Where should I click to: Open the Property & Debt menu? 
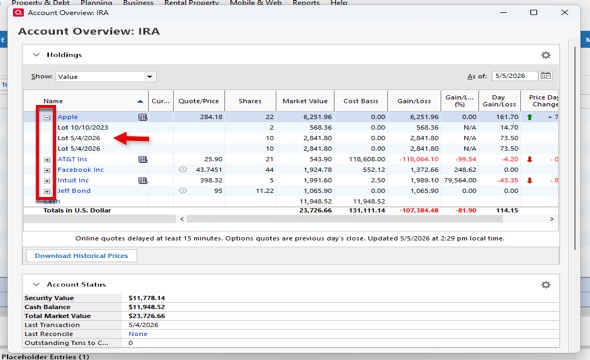(x=41, y=3)
